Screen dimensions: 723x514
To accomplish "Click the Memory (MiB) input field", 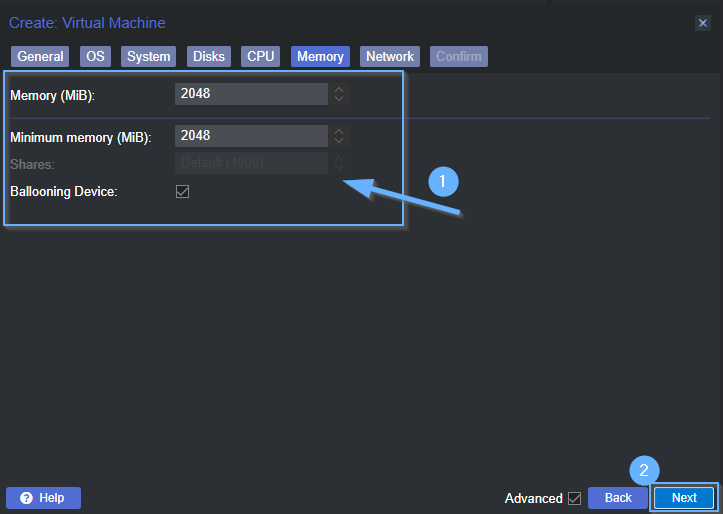I will [x=251, y=94].
